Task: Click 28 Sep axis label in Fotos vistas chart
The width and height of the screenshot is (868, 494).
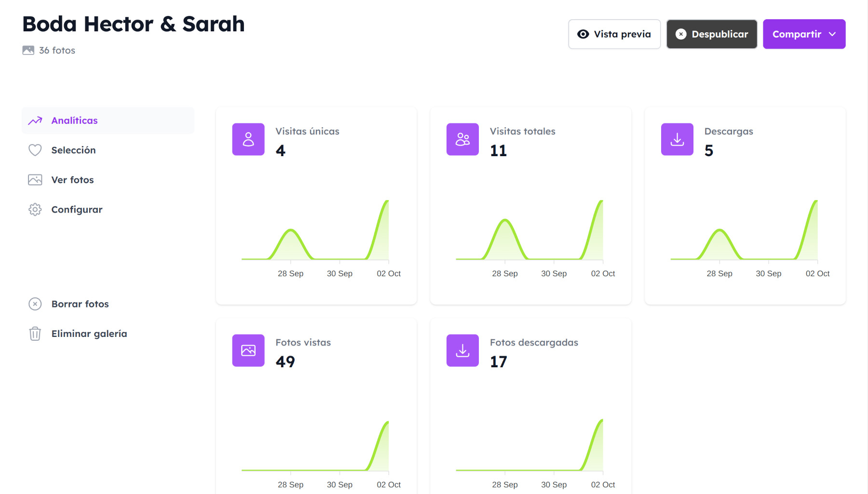Action: (x=291, y=484)
